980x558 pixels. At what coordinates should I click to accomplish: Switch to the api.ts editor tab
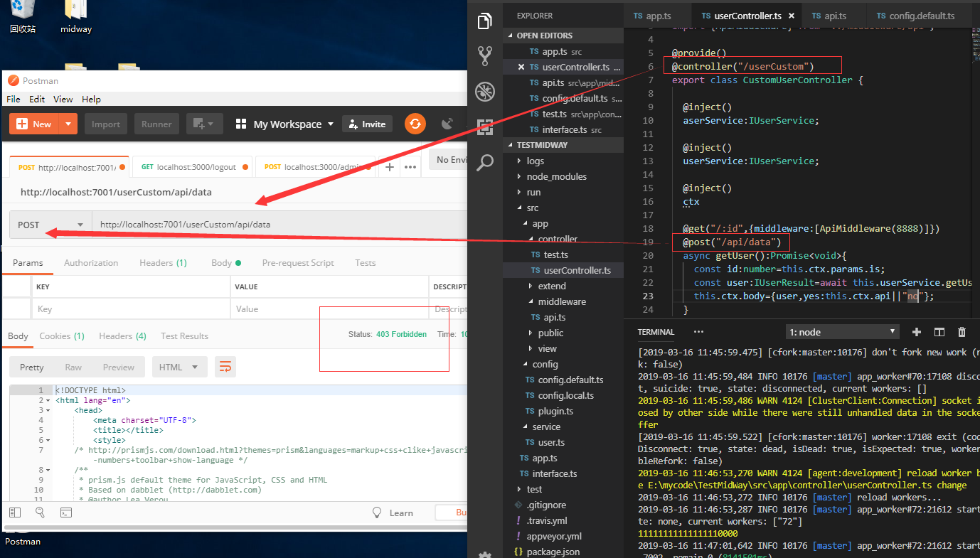click(833, 15)
